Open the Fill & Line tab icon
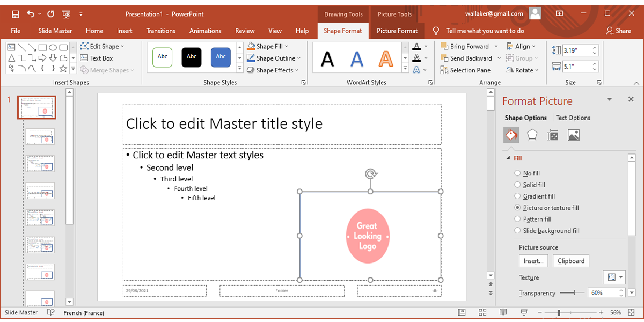The image size is (644, 322). tap(511, 135)
